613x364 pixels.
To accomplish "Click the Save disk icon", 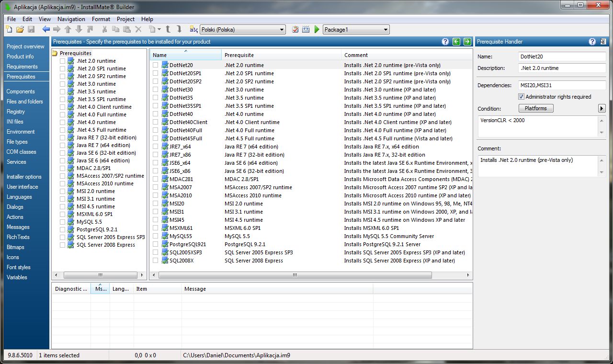I will pos(31,30).
